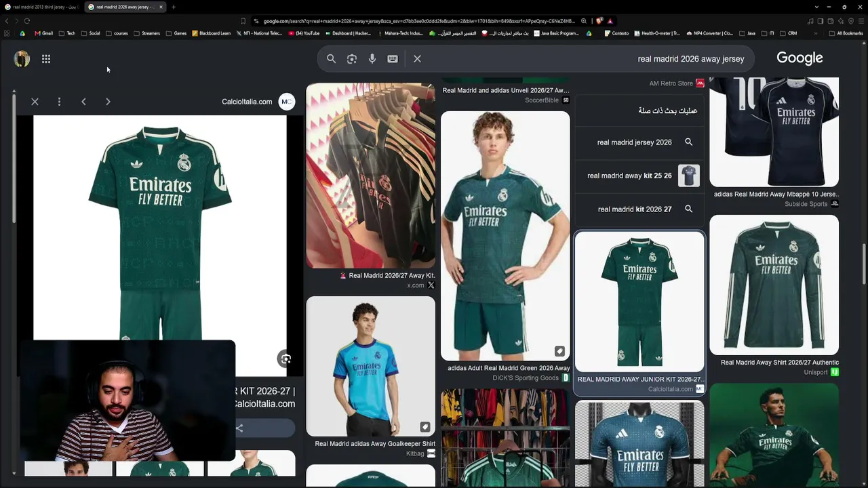Go to the next image in preview

(108, 102)
